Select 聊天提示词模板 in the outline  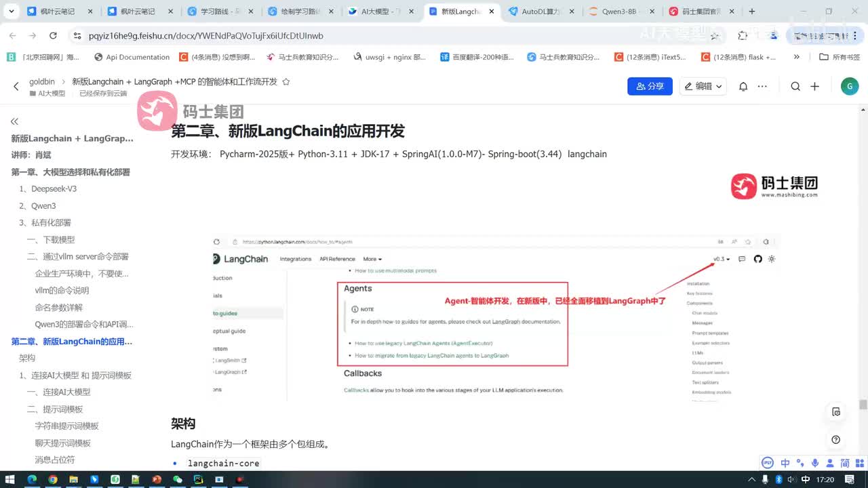[63, 443]
